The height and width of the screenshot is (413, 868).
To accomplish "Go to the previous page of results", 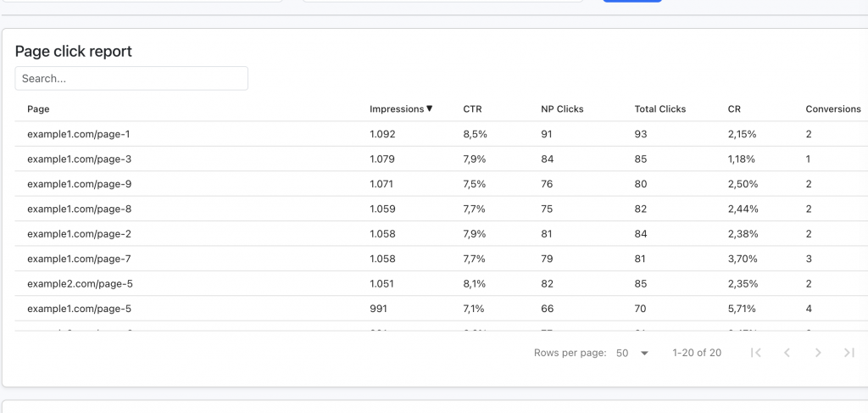I will pyautogui.click(x=787, y=353).
